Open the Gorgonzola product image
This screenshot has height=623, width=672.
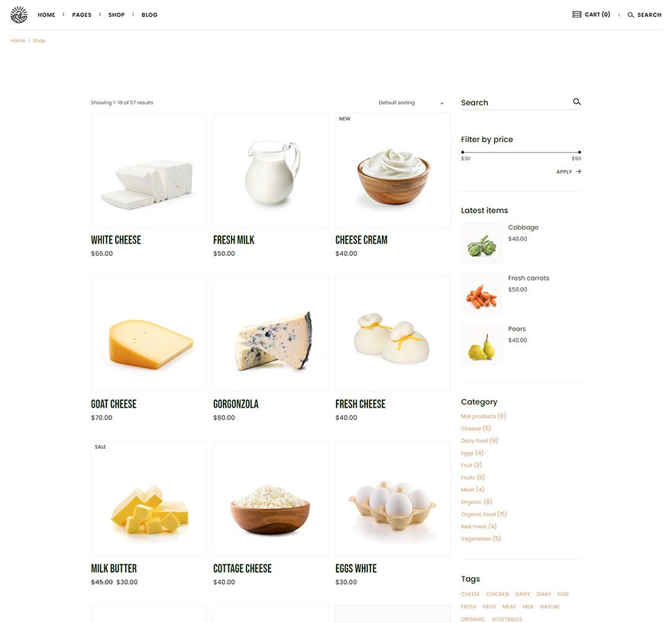tap(270, 334)
